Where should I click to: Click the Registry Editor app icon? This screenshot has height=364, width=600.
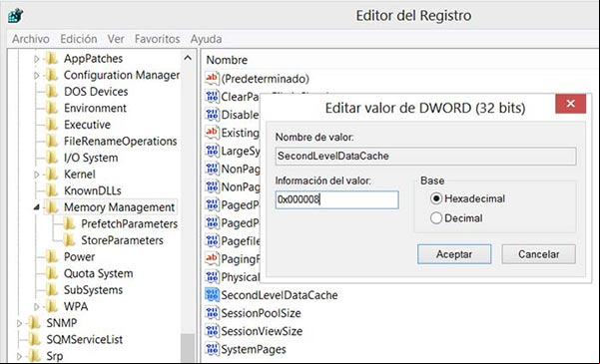(16, 16)
